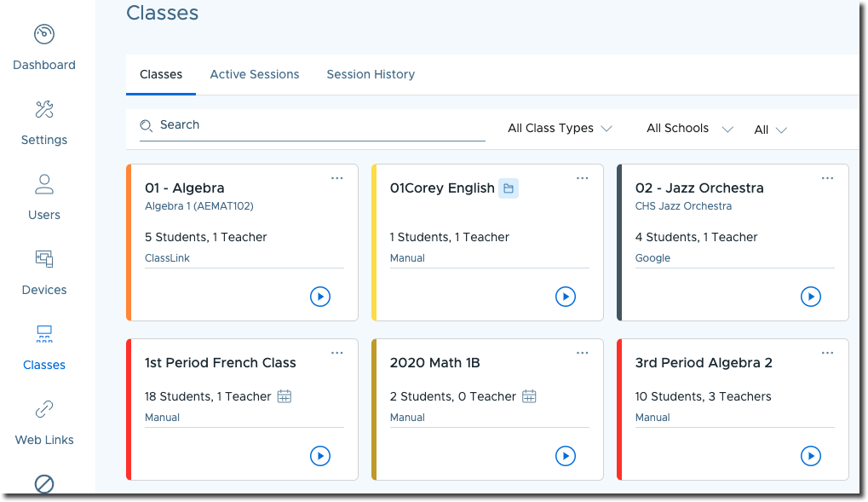This screenshot has height=502, width=868.
Task: Open the Devices page
Action: (x=44, y=273)
